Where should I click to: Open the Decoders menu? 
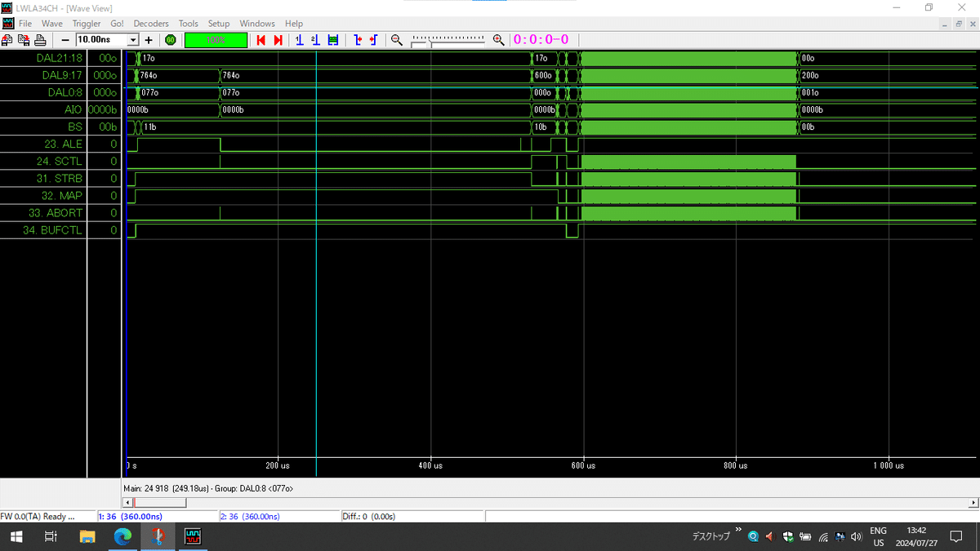150,23
